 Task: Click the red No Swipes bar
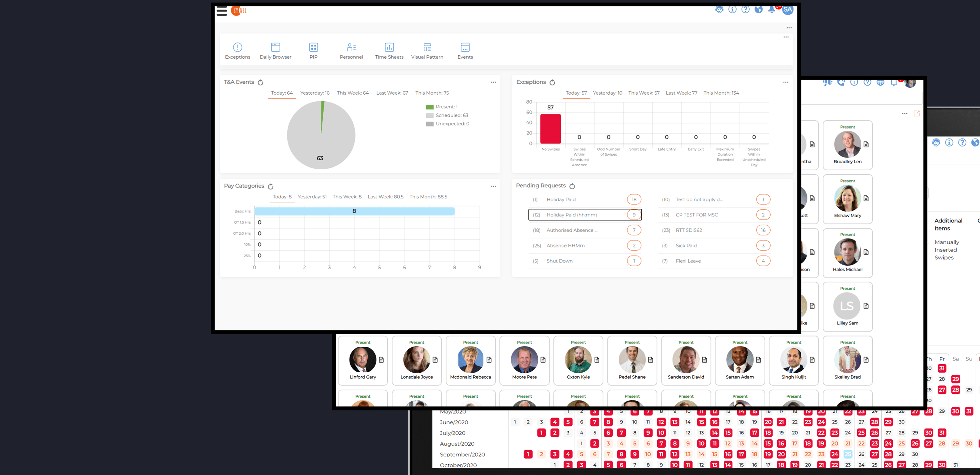(x=550, y=129)
